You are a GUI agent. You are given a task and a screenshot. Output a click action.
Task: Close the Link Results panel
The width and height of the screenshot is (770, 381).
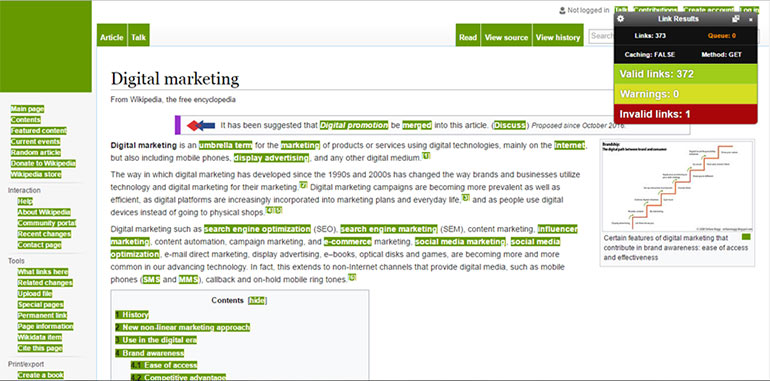750,20
